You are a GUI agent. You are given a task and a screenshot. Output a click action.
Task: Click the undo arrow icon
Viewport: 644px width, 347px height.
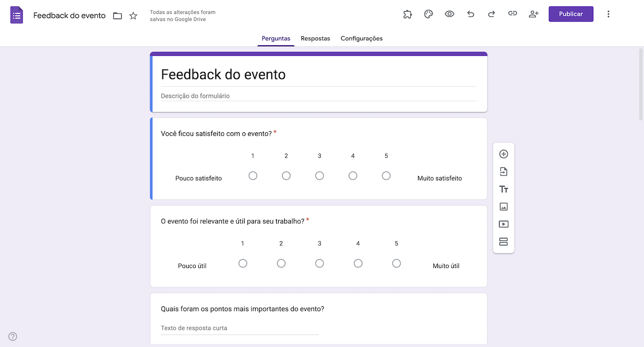tap(471, 14)
